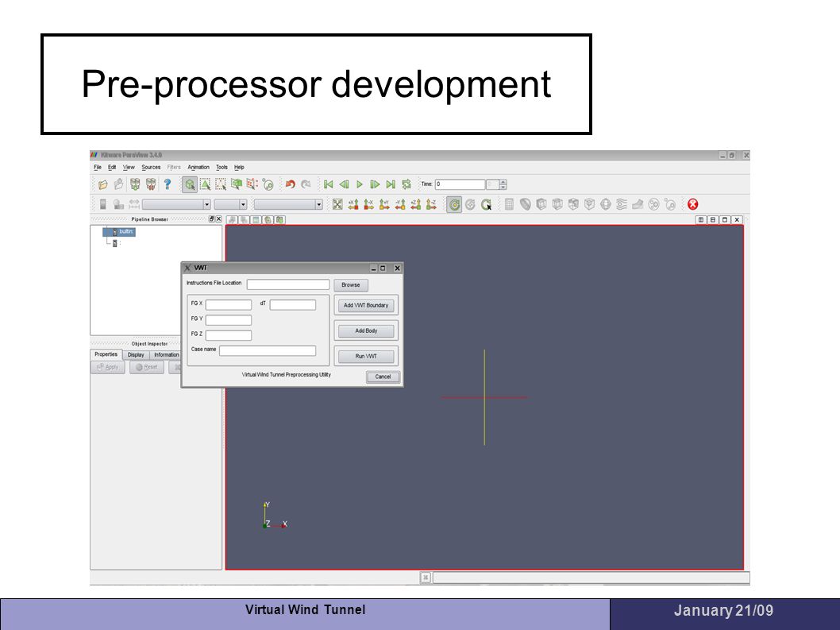The image size is (840, 630).
Task: Open the representation type dropdown
Action: click(288, 204)
